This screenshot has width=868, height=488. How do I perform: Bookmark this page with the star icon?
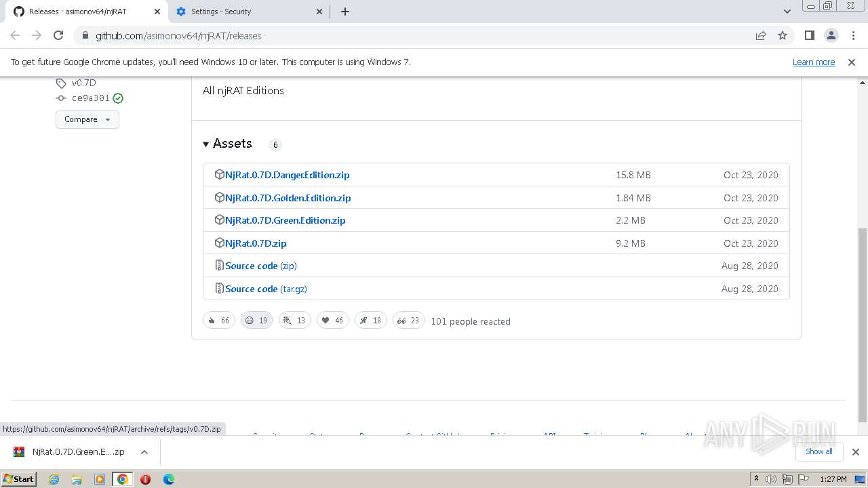click(x=783, y=35)
